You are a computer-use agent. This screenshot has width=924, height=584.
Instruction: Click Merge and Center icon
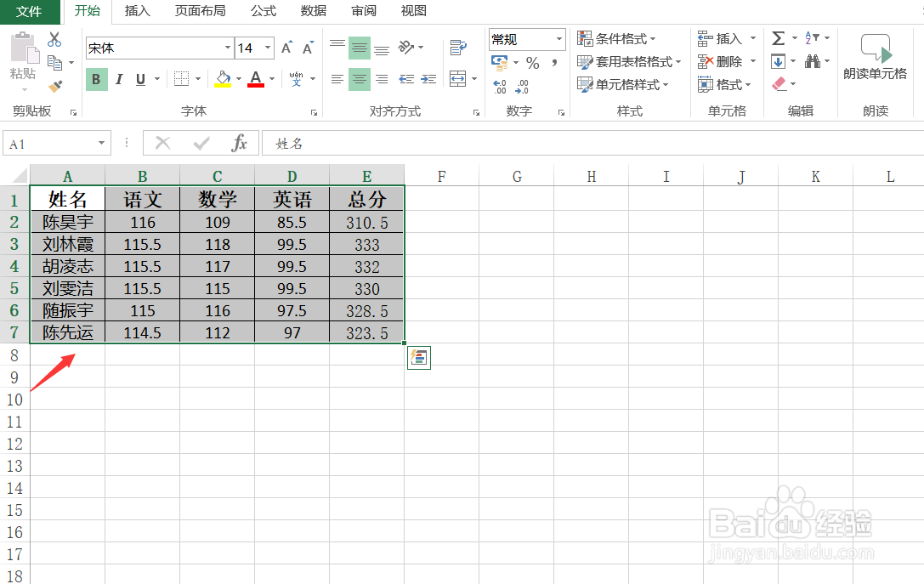pyautogui.click(x=458, y=79)
